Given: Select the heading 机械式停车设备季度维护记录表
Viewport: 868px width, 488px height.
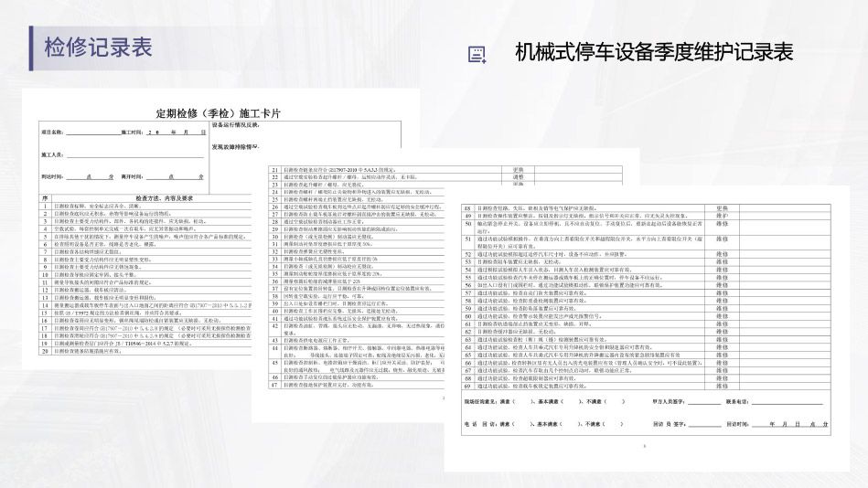Looking at the screenshot, I should coord(654,52).
